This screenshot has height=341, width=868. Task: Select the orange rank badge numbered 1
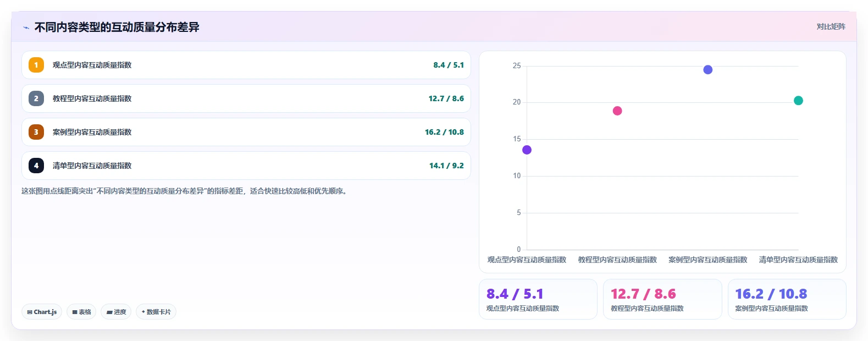(x=36, y=65)
